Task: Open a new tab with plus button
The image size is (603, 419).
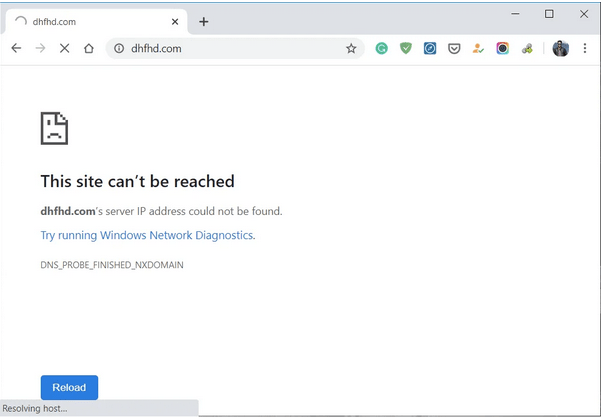Action: (x=204, y=22)
